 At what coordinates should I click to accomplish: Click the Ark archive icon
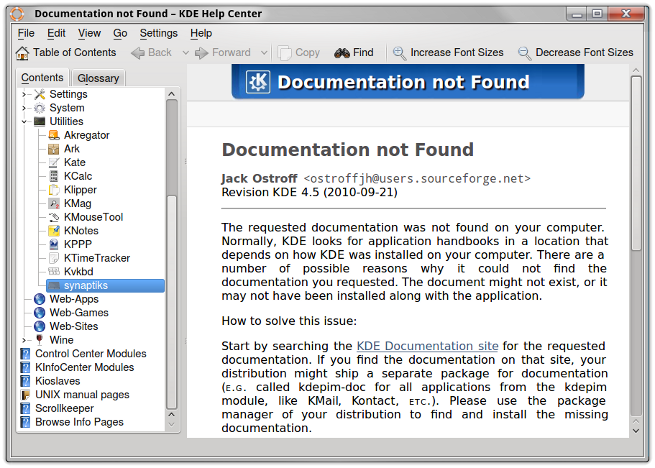coord(54,149)
